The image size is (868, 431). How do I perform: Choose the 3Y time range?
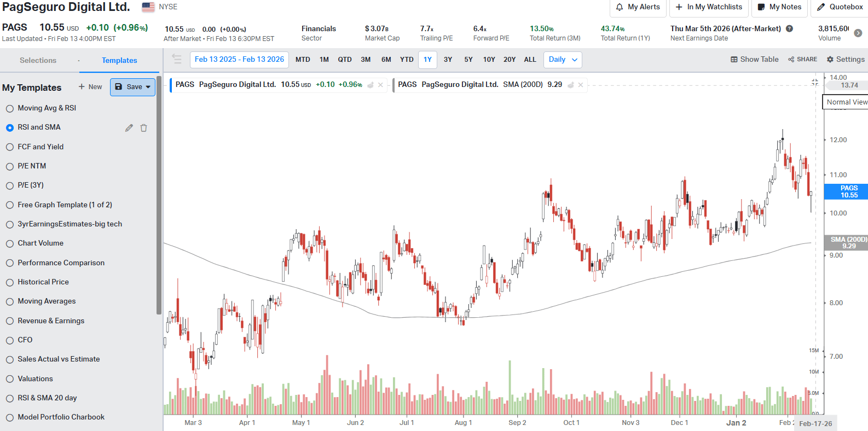tap(448, 60)
